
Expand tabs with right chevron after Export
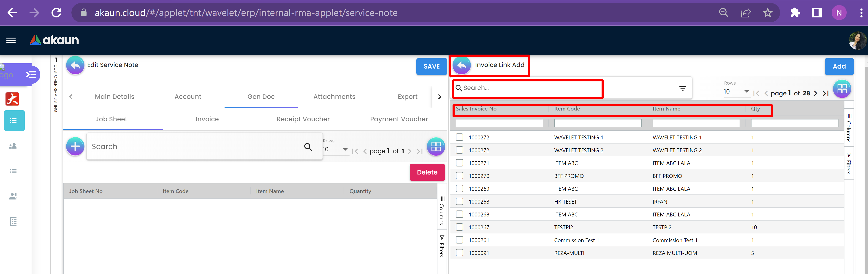pos(439,97)
